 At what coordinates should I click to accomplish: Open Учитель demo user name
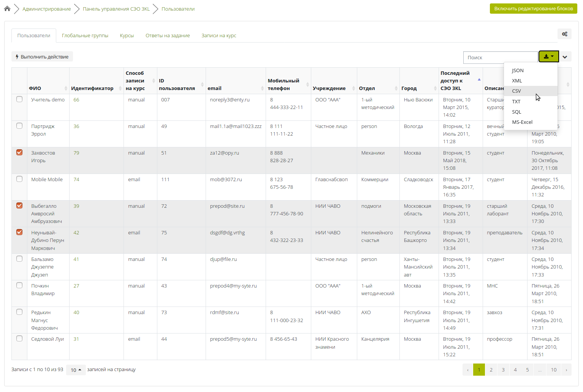pos(48,100)
